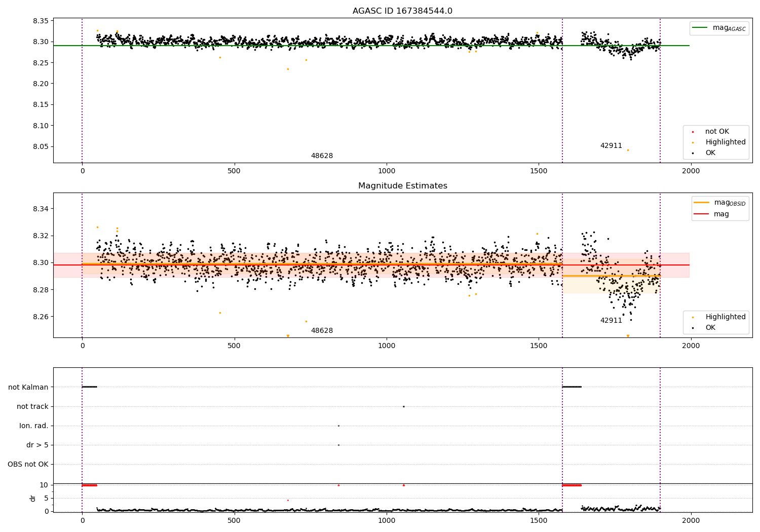760x532 pixels.
Task: Click orange triangle marker below 42911 in middle plot
Action: (628, 336)
